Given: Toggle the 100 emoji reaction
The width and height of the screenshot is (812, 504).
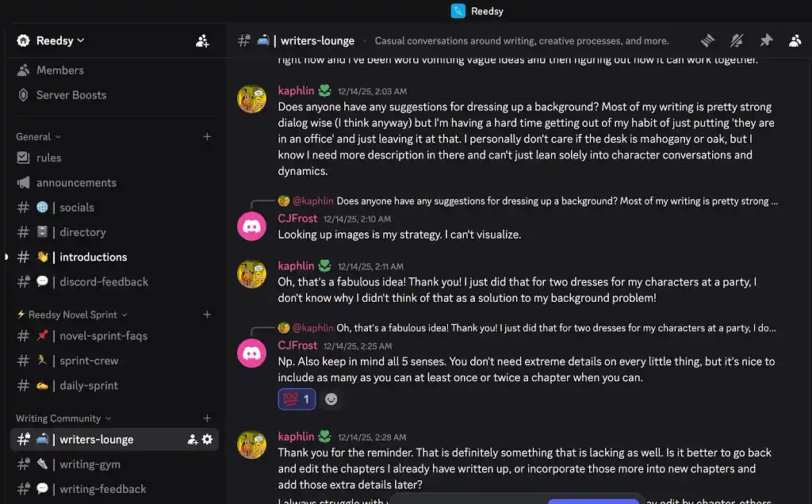Looking at the screenshot, I should tap(297, 399).
